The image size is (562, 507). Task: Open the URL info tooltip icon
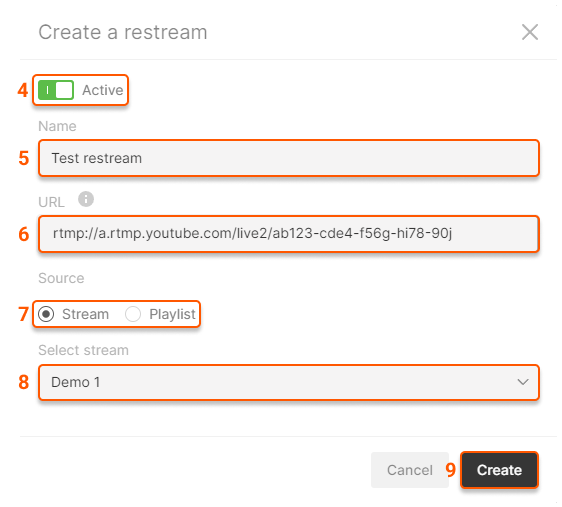pos(86,199)
